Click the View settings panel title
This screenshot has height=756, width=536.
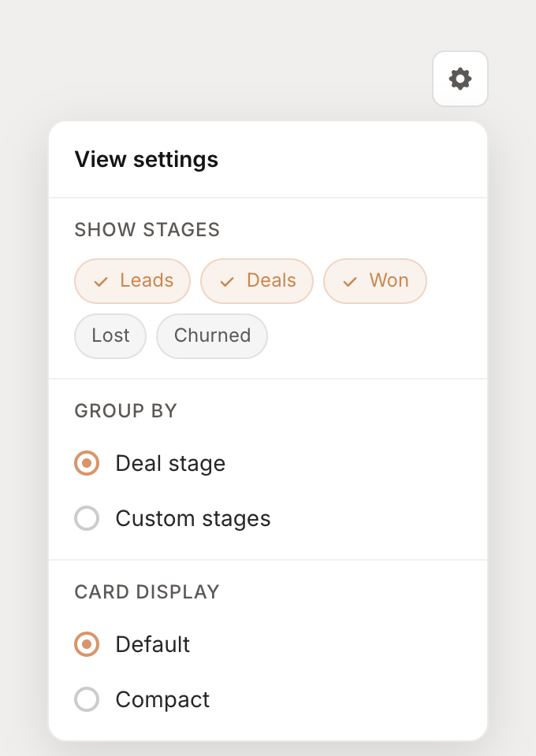147,159
